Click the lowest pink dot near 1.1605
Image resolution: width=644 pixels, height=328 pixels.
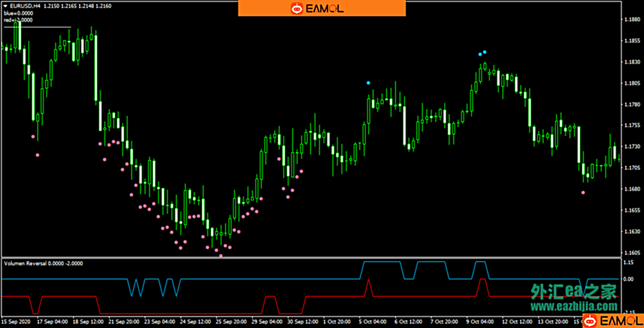pyautogui.click(x=221, y=256)
